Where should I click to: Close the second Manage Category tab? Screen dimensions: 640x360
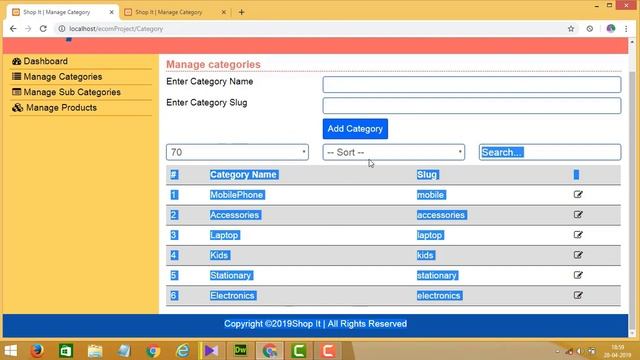coord(224,12)
